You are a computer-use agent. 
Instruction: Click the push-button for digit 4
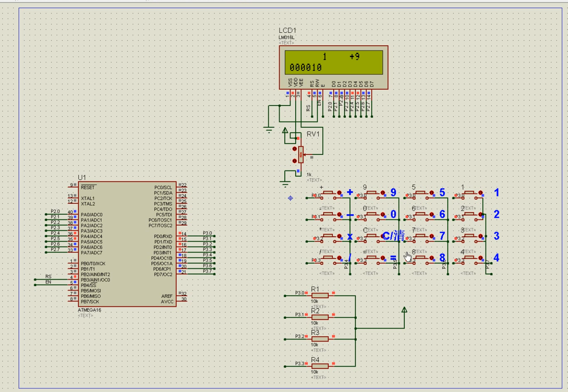469,258
